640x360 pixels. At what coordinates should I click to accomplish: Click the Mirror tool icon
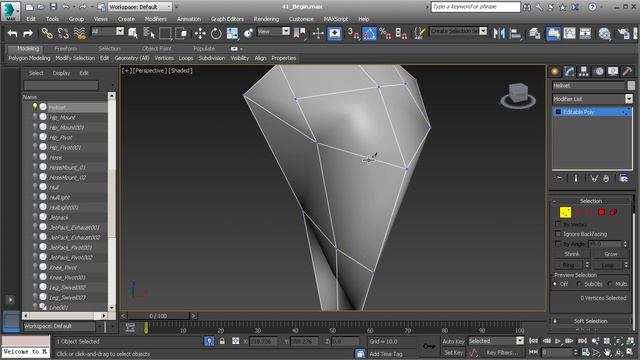499,33
